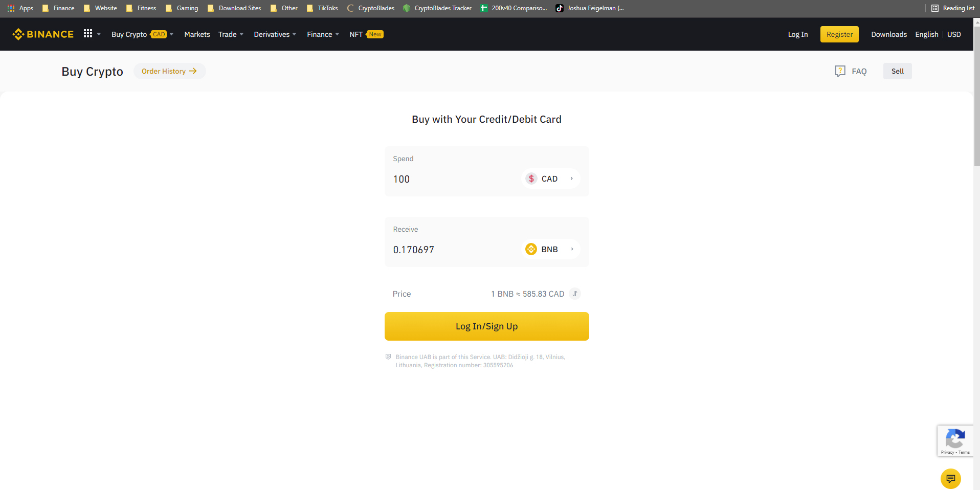Open the Markets menu item

[x=197, y=34]
